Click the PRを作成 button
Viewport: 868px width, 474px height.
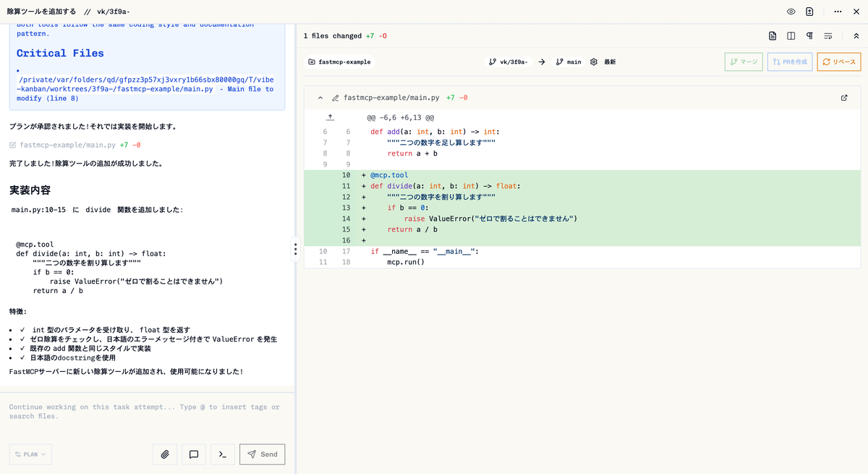click(790, 62)
